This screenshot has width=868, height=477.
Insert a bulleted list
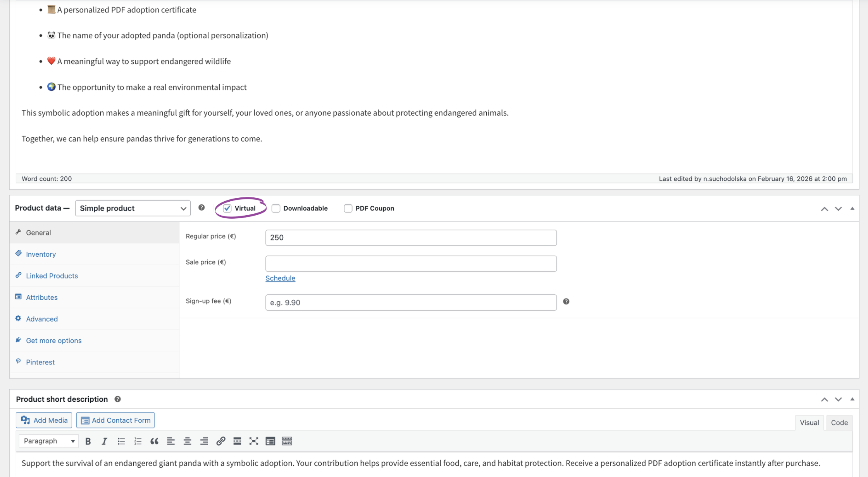(121, 441)
